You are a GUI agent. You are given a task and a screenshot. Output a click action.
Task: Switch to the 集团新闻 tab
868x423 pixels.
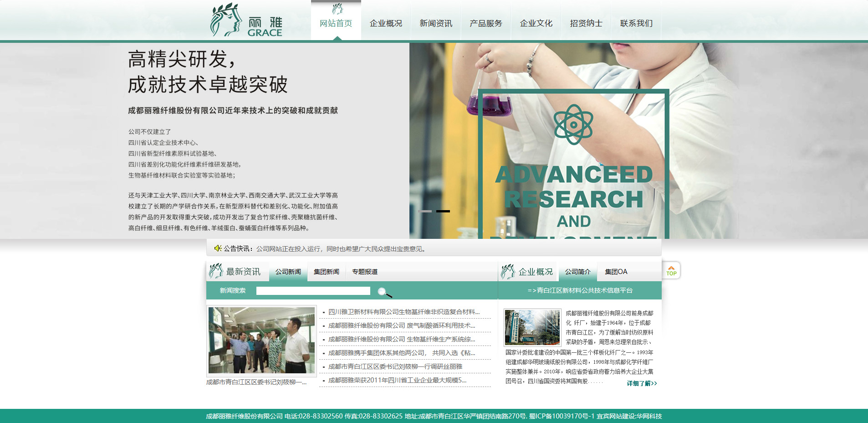coord(326,272)
